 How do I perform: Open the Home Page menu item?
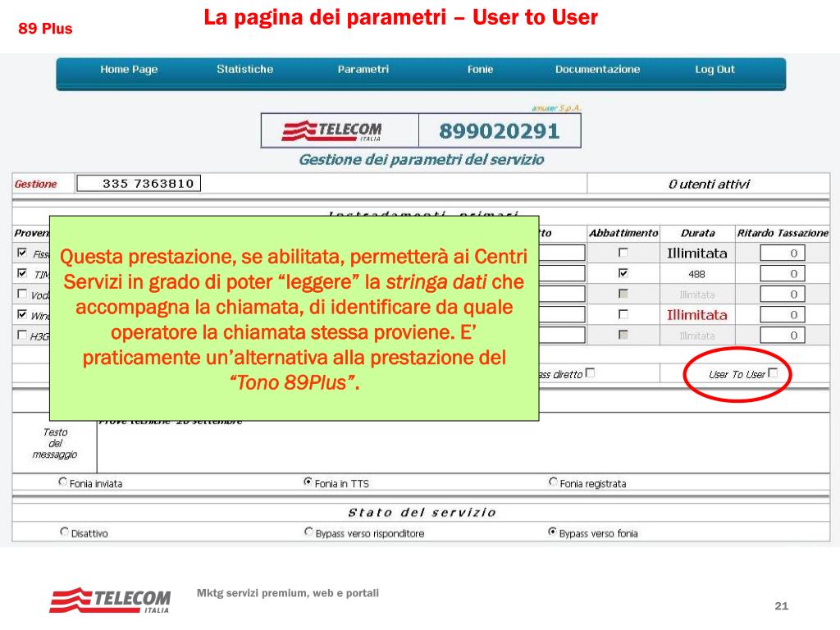(129, 69)
